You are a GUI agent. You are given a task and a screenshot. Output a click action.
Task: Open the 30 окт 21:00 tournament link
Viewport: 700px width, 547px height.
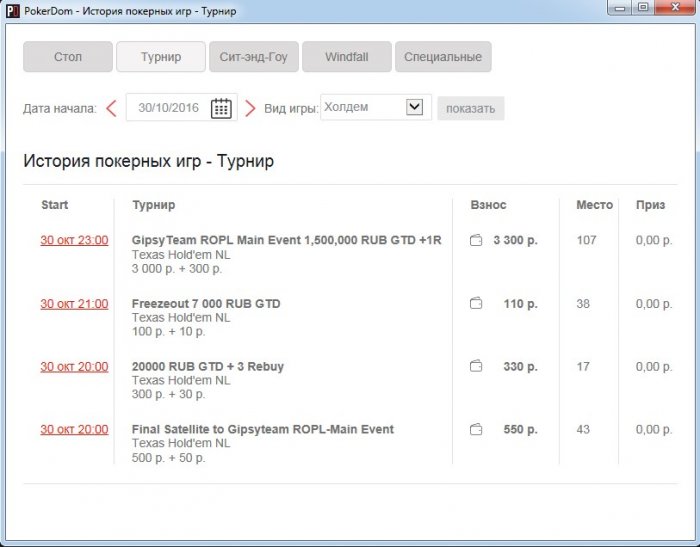pos(74,304)
